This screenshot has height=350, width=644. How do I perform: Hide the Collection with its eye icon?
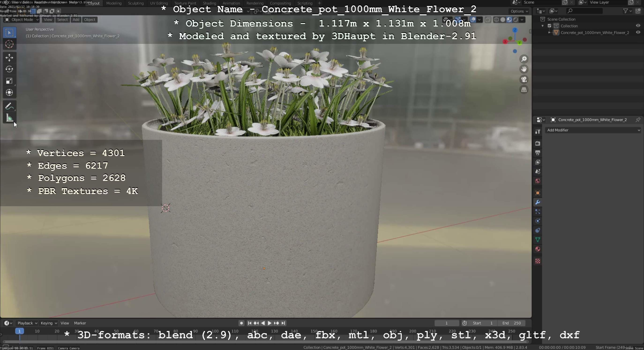638,26
